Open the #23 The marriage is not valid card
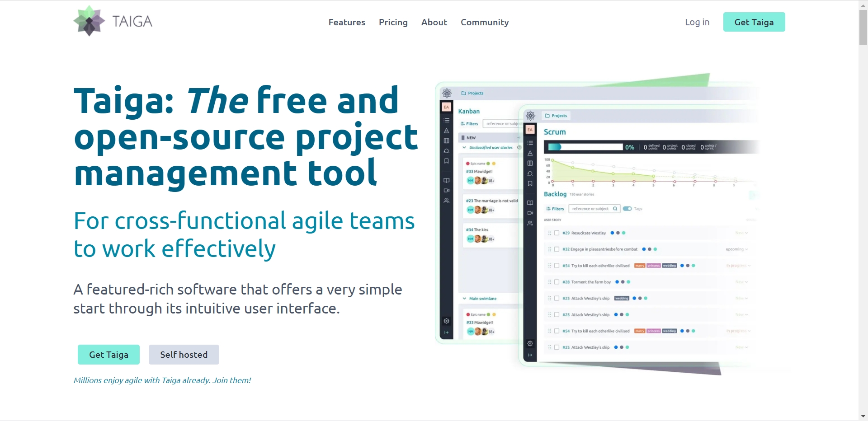Image resolution: width=868 pixels, height=421 pixels. coord(491,206)
